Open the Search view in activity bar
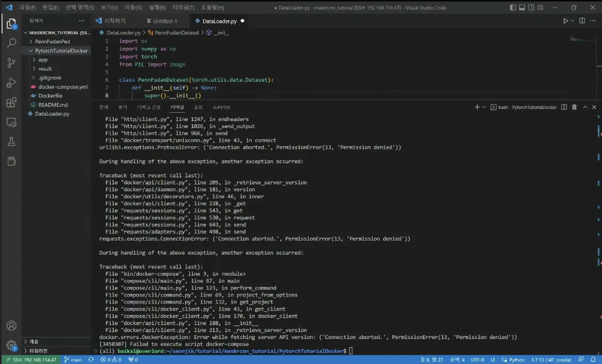This screenshot has height=364, width=602. pos(11,43)
